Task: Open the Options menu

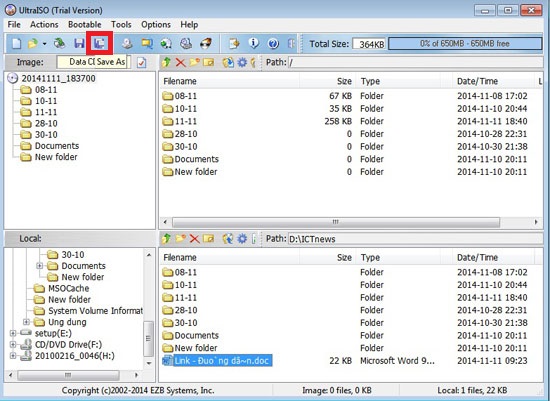Action: coord(156,25)
